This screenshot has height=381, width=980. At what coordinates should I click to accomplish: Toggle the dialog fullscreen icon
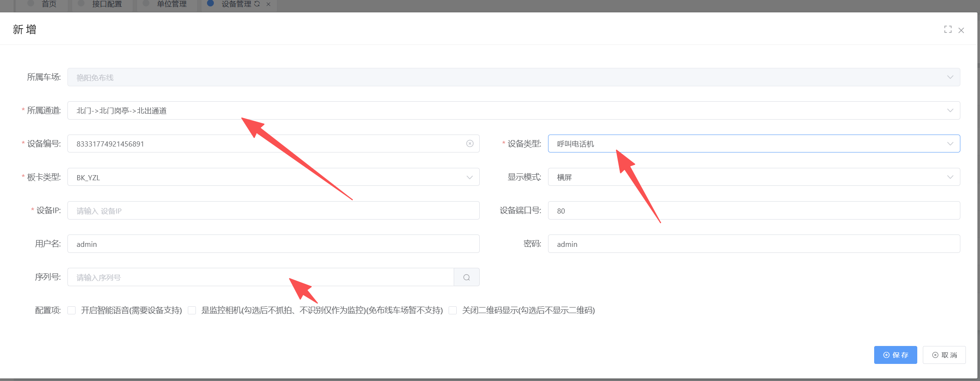click(x=948, y=29)
